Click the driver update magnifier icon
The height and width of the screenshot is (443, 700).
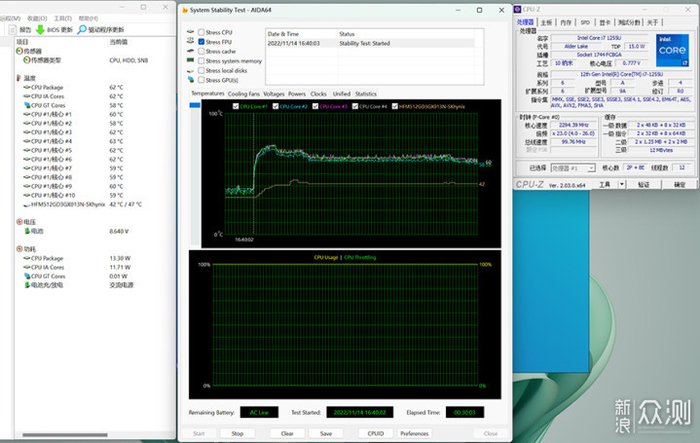tap(82, 29)
